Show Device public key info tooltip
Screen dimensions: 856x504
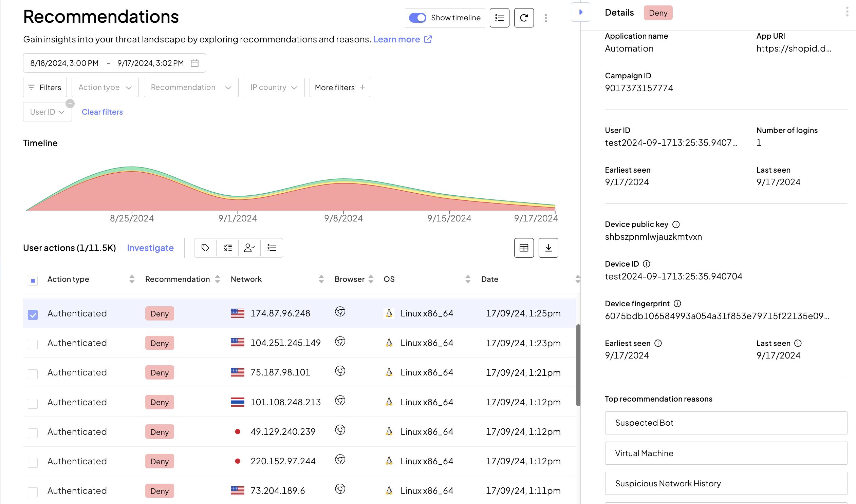tap(676, 225)
